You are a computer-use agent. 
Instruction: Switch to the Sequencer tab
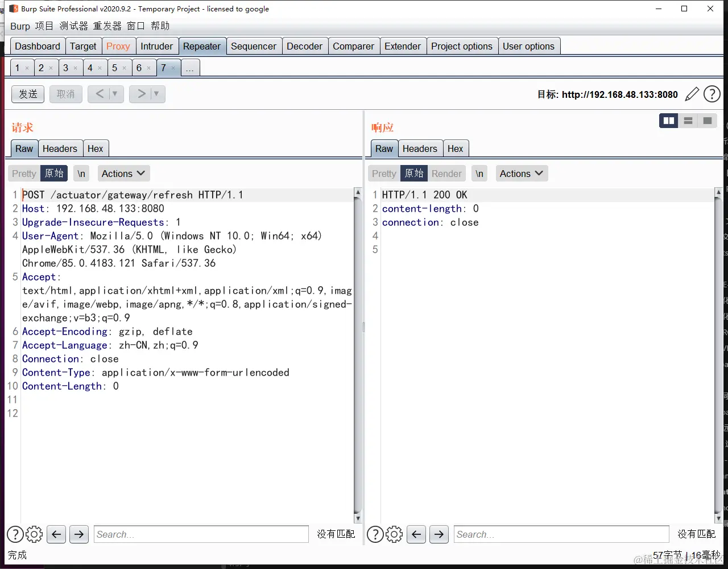pos(254,46)
